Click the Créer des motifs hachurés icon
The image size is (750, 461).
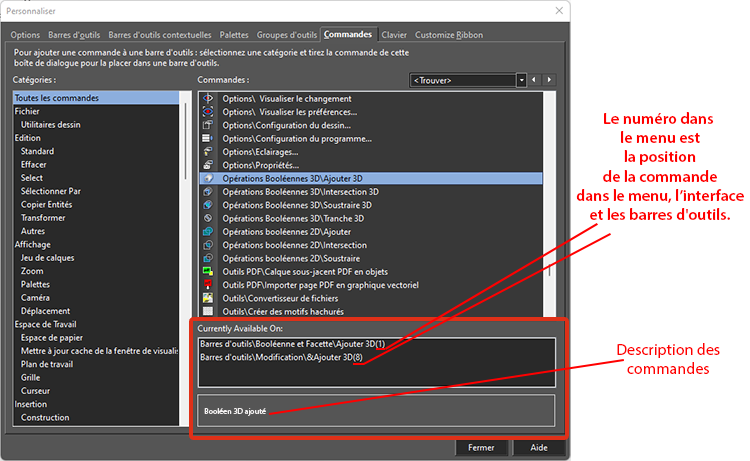click(208, 312)
